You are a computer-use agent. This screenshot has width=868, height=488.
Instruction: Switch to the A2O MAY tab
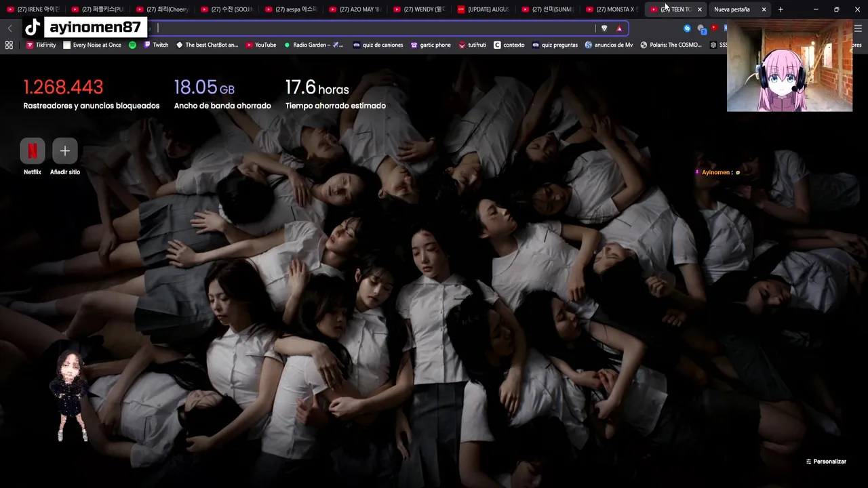pos(356,9)
